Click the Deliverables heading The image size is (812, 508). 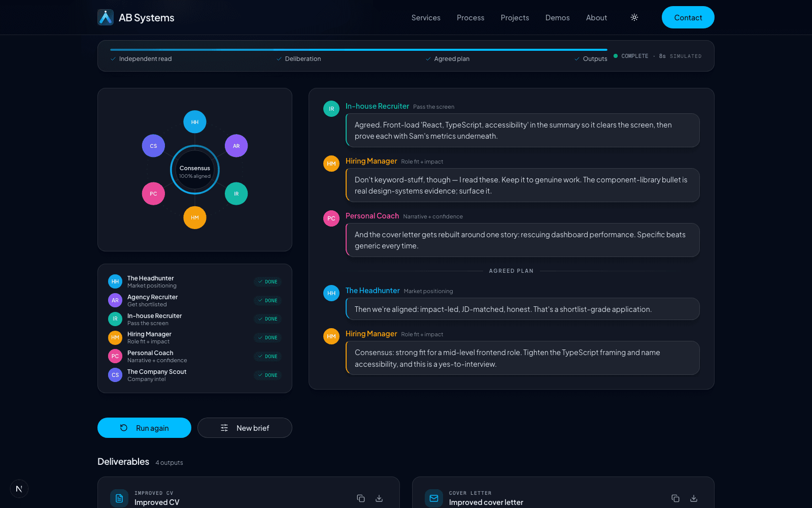pos(123,461)
